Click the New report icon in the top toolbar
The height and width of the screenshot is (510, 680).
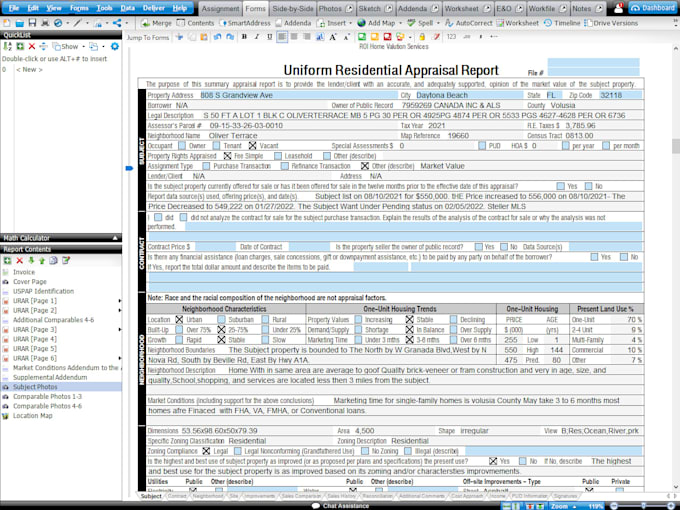7,23
